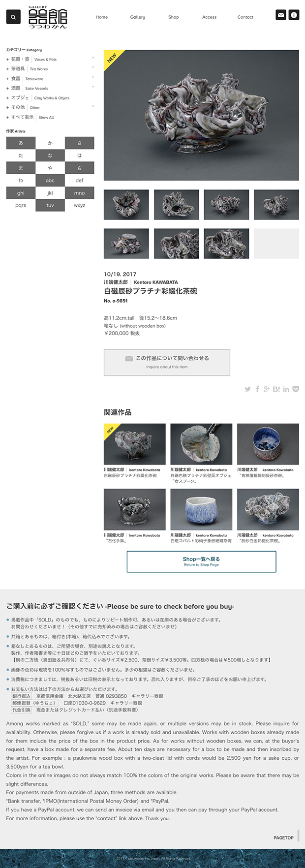The image size is (305, 868).
Task: Click Inquire about this item button
Action: coord(167,363)
